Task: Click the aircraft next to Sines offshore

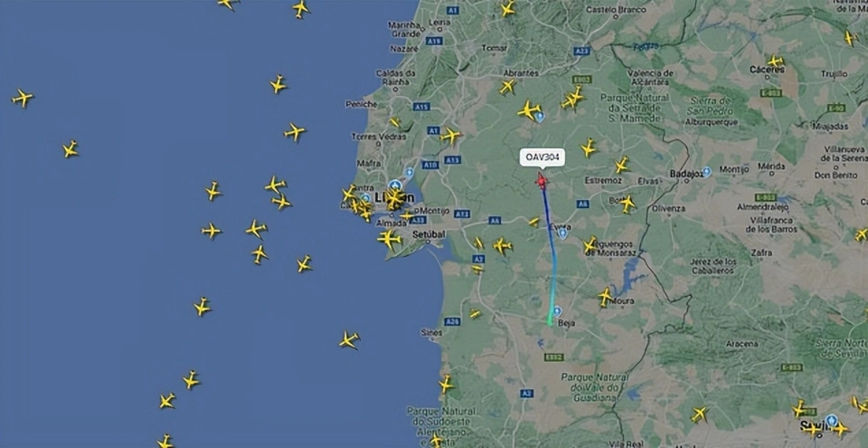Action: tap(349, 339)
